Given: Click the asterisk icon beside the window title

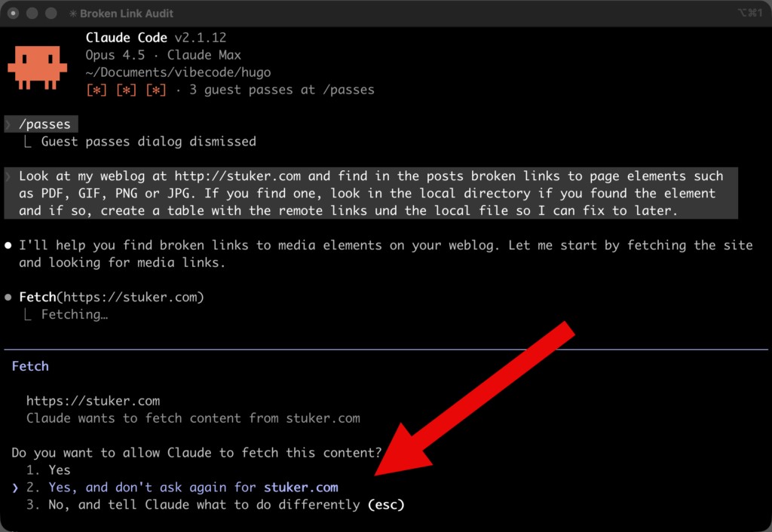Looking at the screenshot, I should 72,14.
